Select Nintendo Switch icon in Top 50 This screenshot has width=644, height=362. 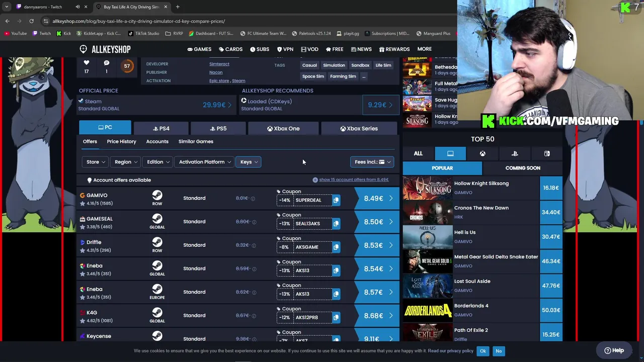547,153
